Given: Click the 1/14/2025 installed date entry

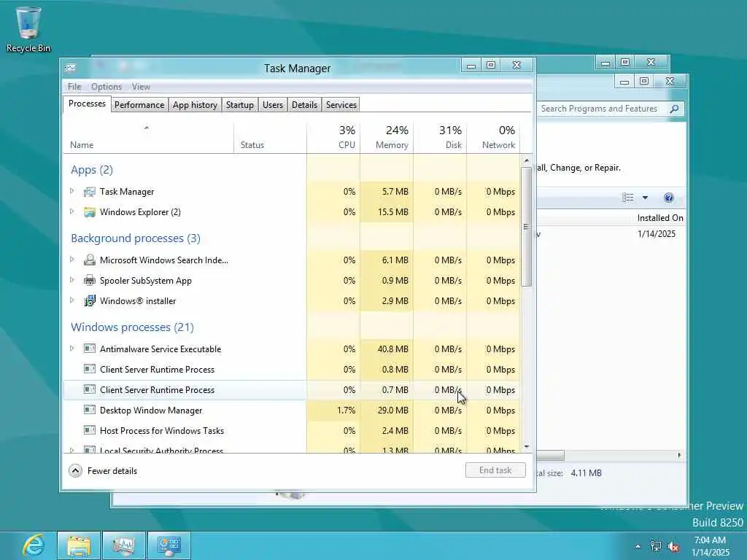Looking at the screenshot, I should click(x=657, y=234).
